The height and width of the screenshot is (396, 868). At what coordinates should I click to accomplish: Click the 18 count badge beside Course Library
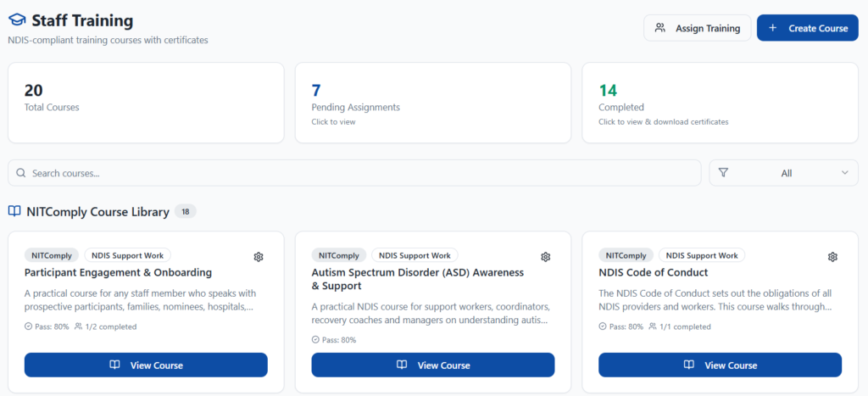click(x=186, y=212)
